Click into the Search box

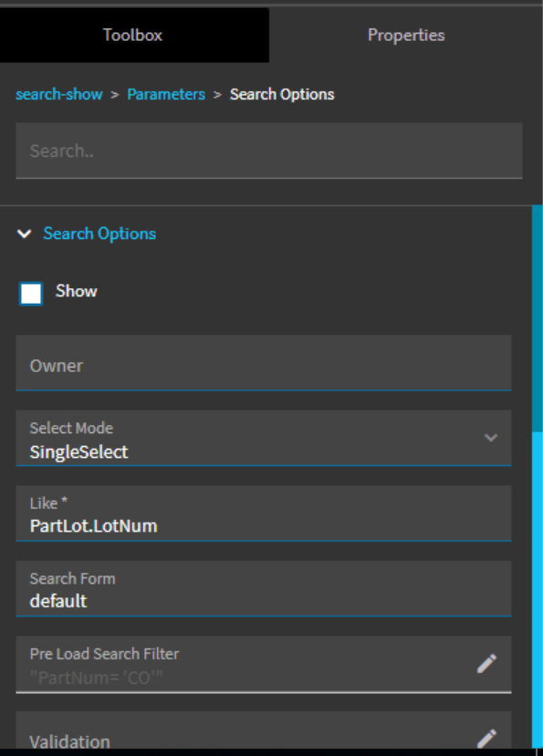[268, 150]
